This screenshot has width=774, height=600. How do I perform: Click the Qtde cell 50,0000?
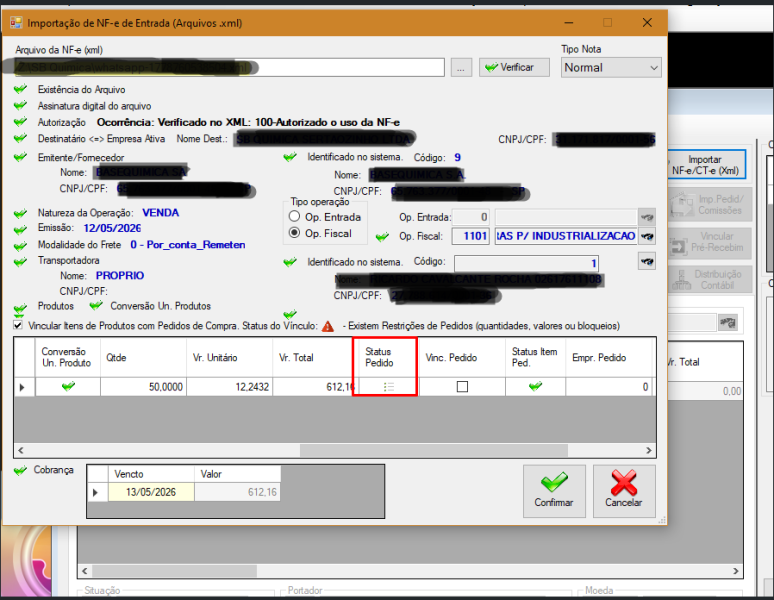click(143, 387)
